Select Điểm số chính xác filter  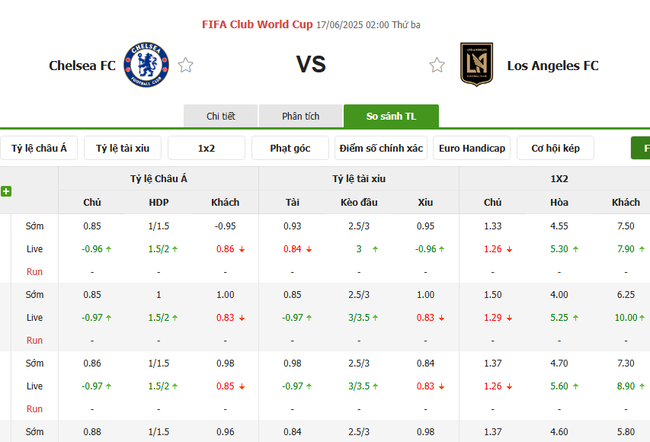[381, 149]
